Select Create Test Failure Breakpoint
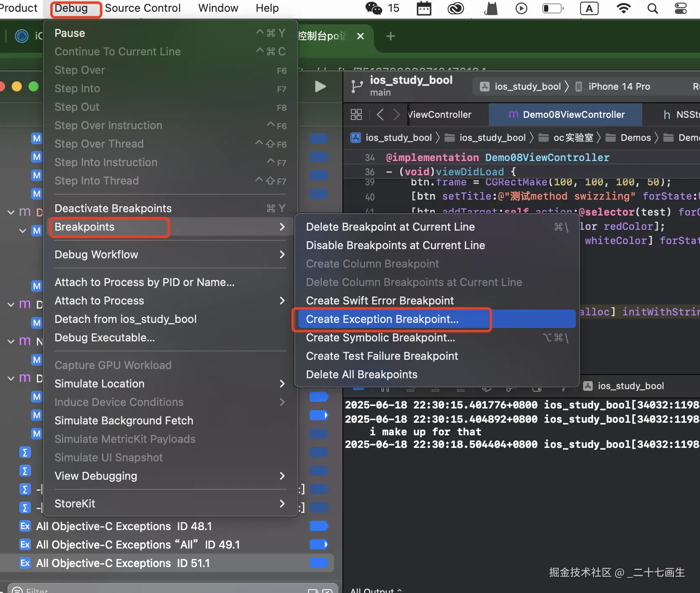The image size is (700, 593). click(x=437, y=356)
